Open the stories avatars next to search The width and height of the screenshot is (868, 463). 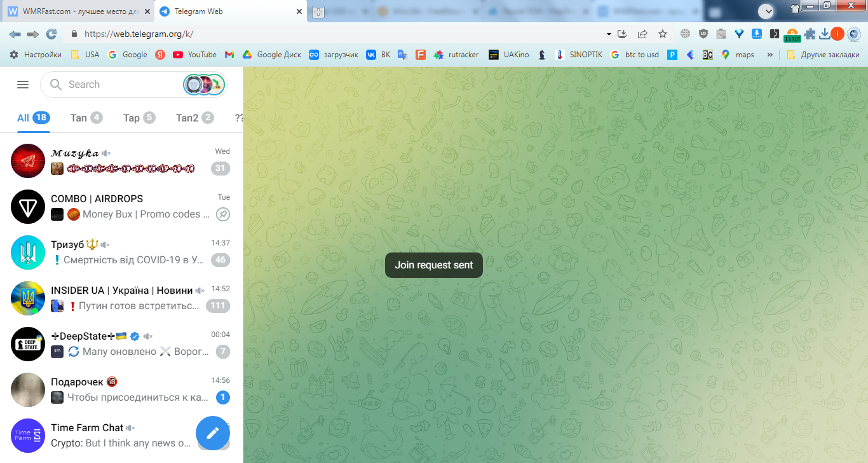coord(205,85)
